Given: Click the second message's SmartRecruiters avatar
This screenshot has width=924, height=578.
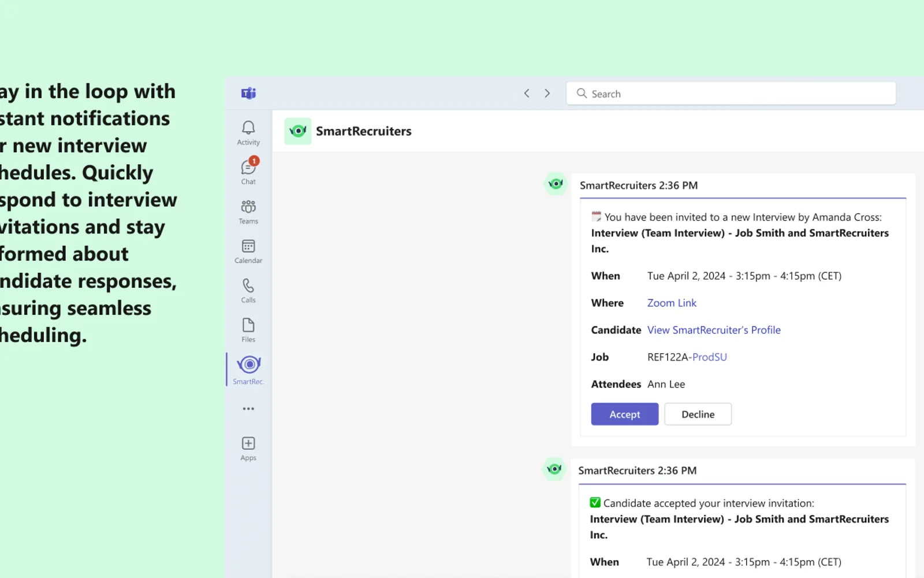Looking at the screenshot, I should (554, 469).
